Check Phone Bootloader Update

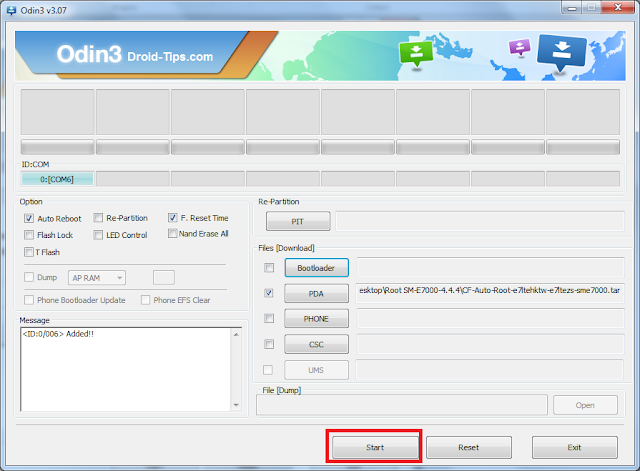click(29, 300)
